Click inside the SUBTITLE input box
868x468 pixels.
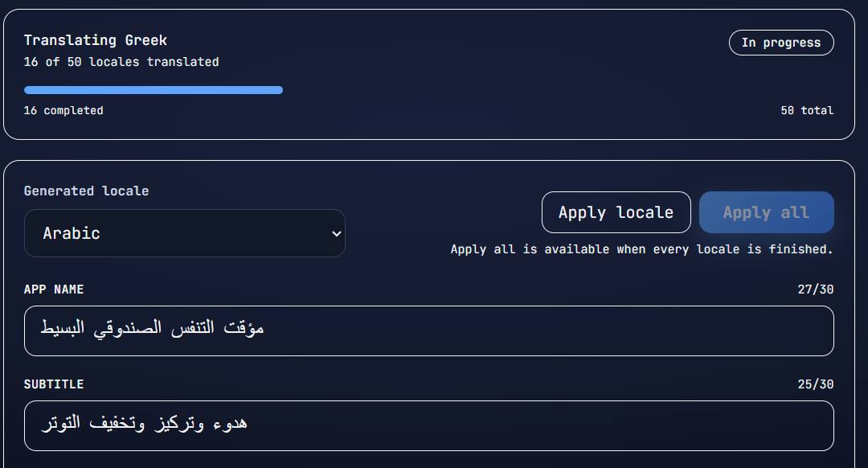[429, 425]
